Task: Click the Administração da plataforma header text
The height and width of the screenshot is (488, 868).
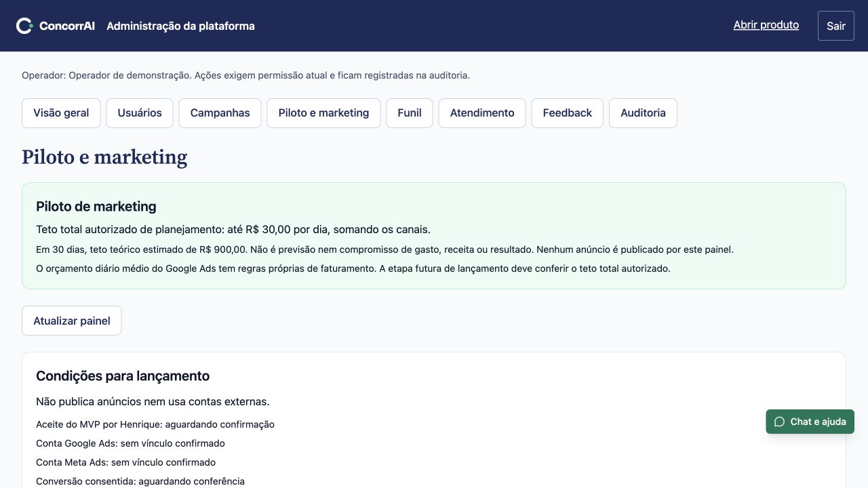Action: (180, 26)
